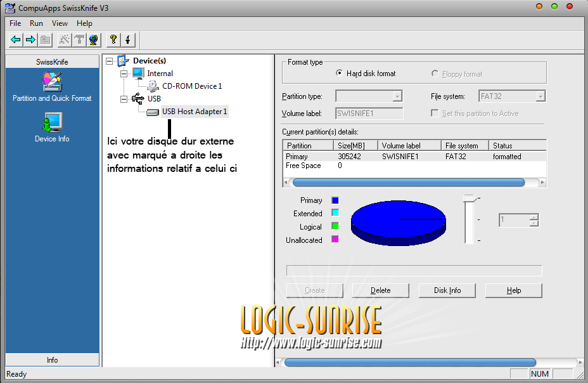Increase the partition number spinner

tap(534, 217)
